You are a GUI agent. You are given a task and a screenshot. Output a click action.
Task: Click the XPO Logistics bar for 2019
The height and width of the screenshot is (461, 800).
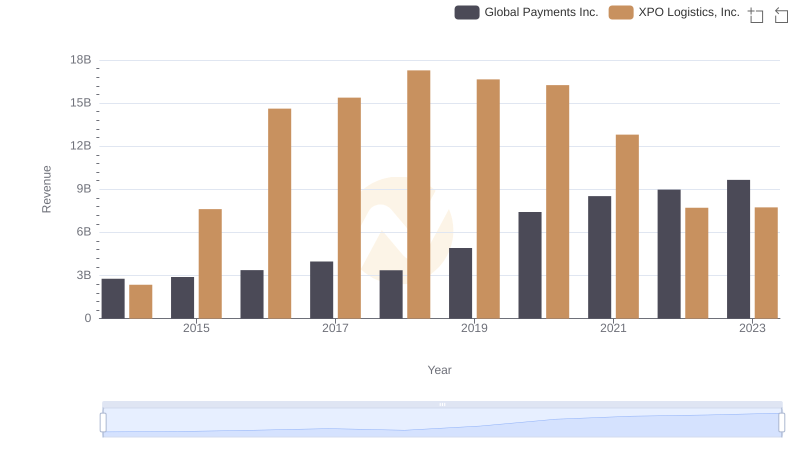(488, 199)
